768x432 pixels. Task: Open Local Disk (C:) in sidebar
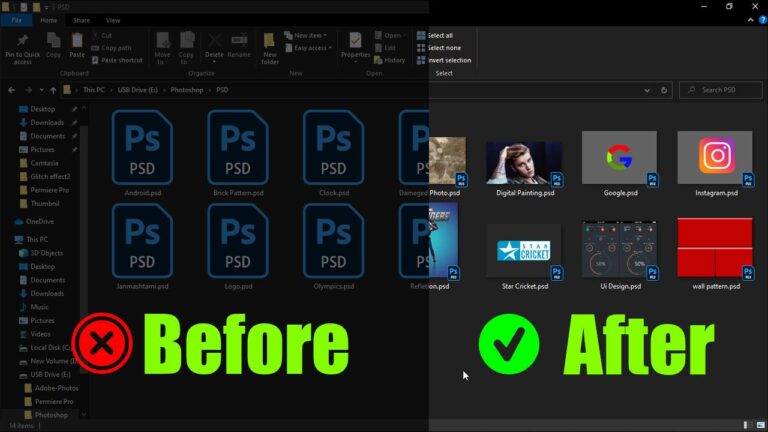(x=45, y=347)
